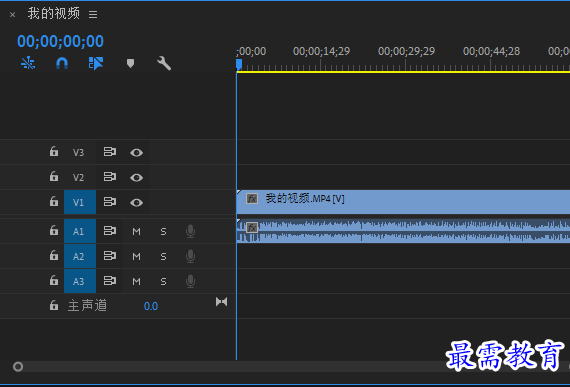Click the zoom scrollbar left handle
The width and height of the screenshot is (570, 387).
click(18, 367)
